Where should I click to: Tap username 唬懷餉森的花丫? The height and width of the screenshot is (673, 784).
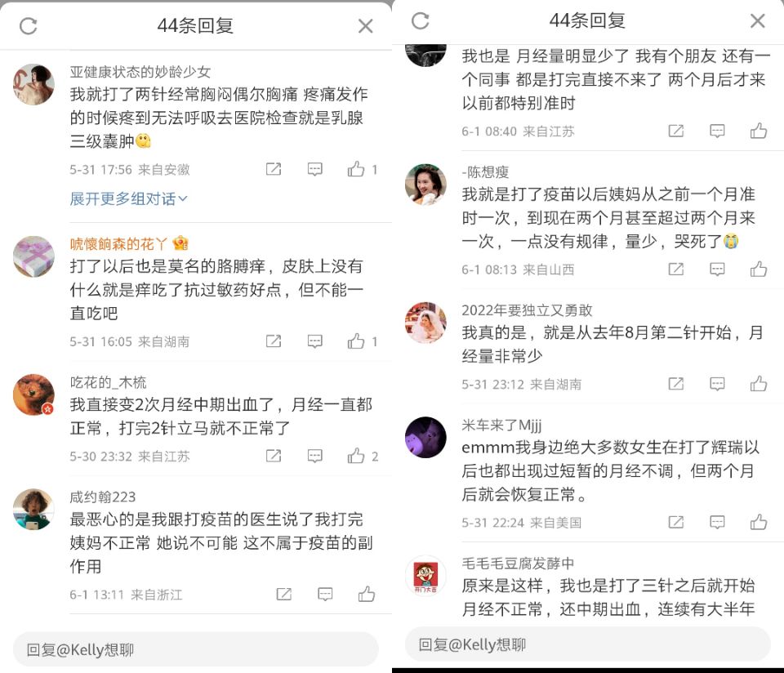pyautogui.click(x=119, y=244)
